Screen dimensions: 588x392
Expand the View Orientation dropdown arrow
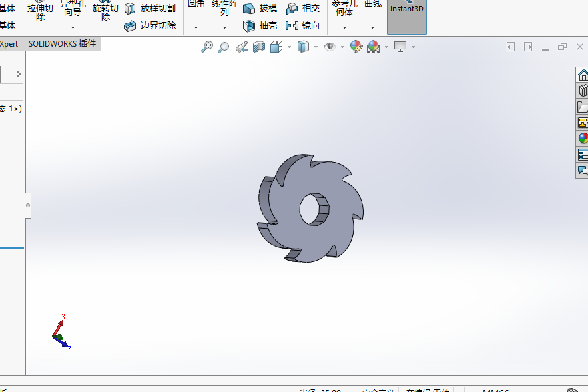pos(289,47)
